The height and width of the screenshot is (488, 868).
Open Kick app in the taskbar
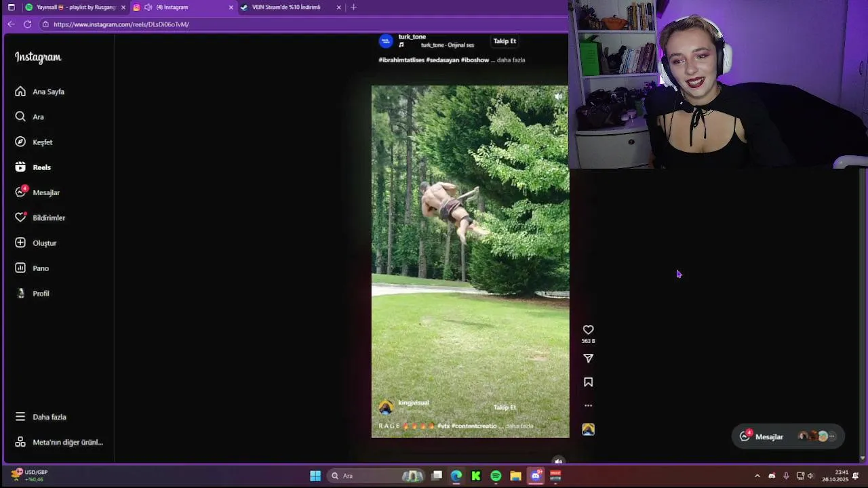476,476
